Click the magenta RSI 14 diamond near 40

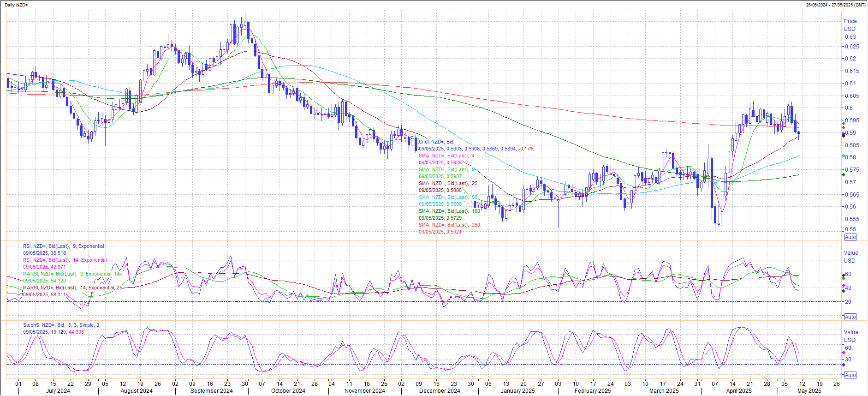tap(844, 286)
